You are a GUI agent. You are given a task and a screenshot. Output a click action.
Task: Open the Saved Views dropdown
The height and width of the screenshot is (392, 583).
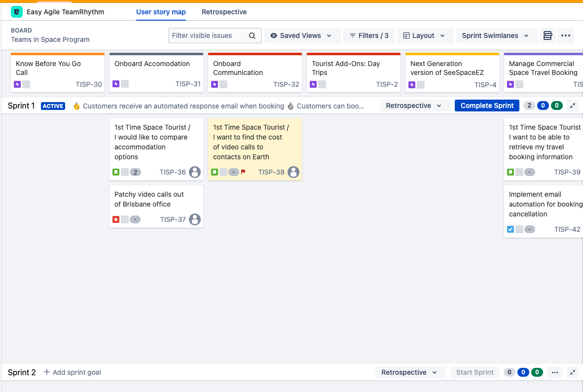point(301,36)
